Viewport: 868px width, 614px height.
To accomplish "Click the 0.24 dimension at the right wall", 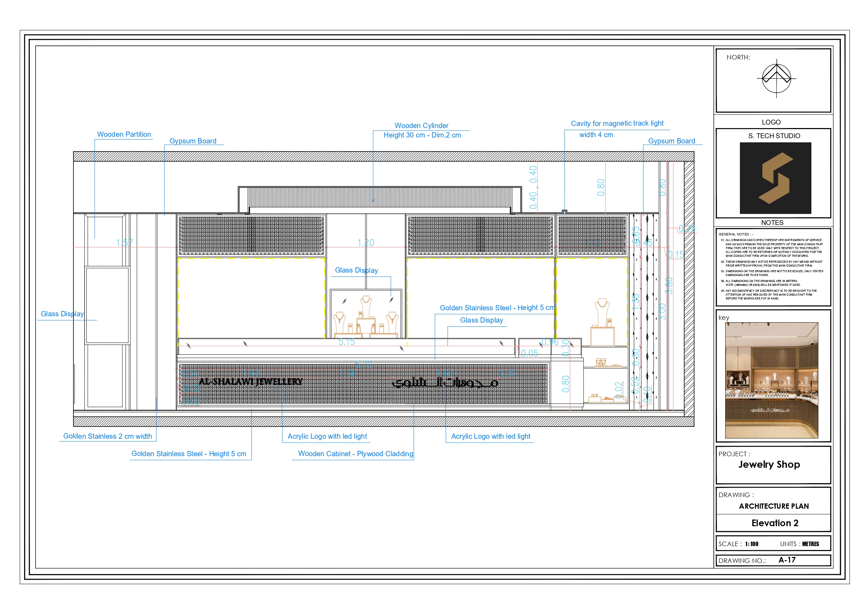I will pos(687,228).
